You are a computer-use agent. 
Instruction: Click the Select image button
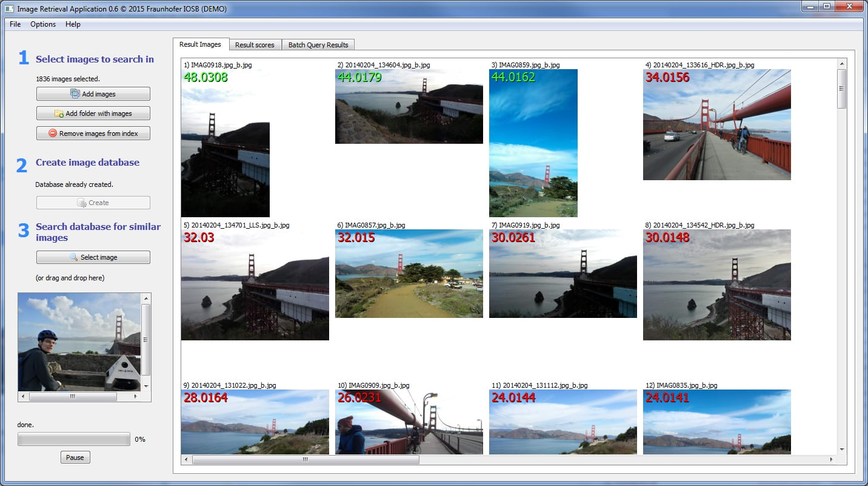(x=93, y=257)
